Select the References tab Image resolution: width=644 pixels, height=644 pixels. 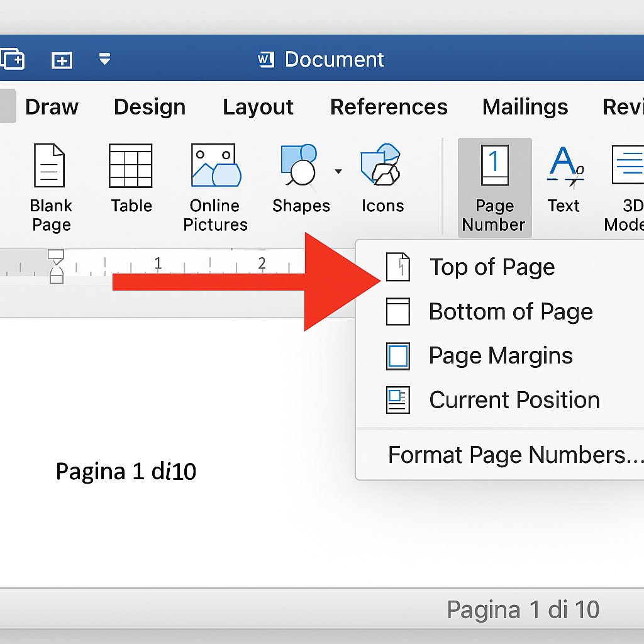(x=389, y=107)
